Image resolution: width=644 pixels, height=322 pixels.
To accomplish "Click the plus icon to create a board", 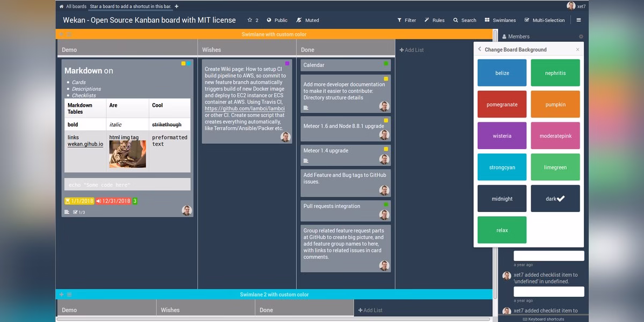I will (177, 6).
